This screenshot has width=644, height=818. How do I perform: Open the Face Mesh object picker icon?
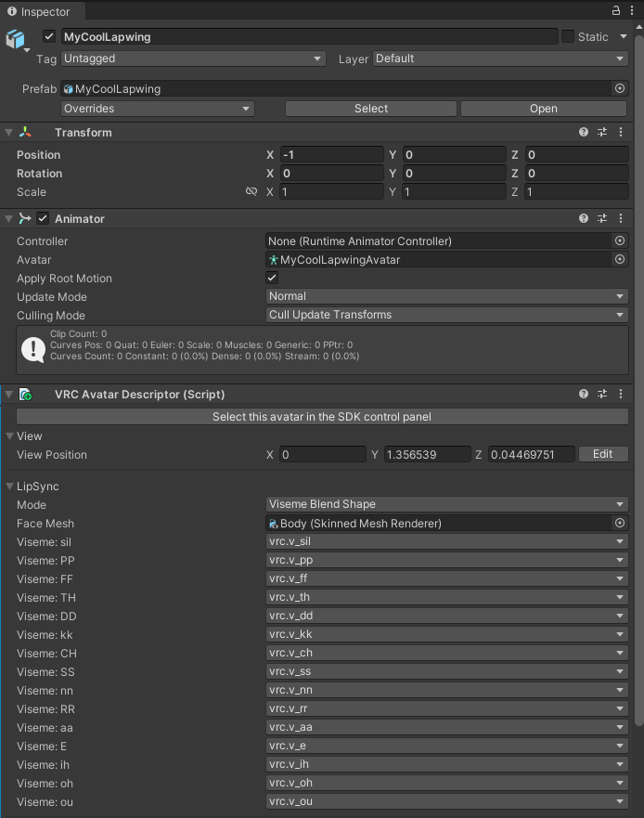click(619, 523)
